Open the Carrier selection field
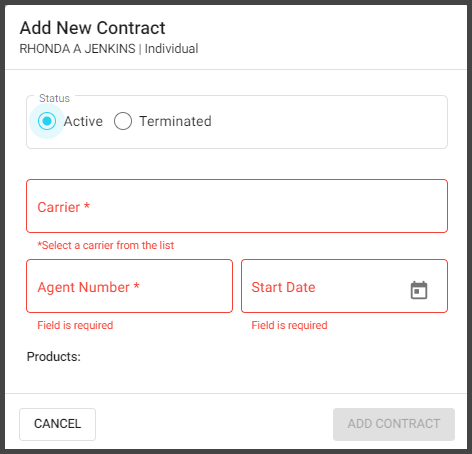The image size is (472, 454). coord(237,206)
